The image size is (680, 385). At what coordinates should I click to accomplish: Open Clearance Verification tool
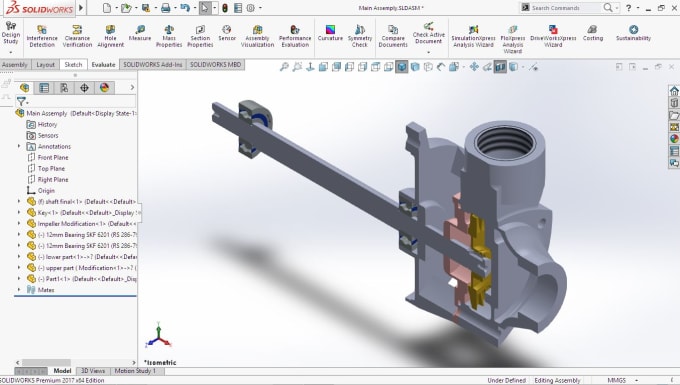77,36
